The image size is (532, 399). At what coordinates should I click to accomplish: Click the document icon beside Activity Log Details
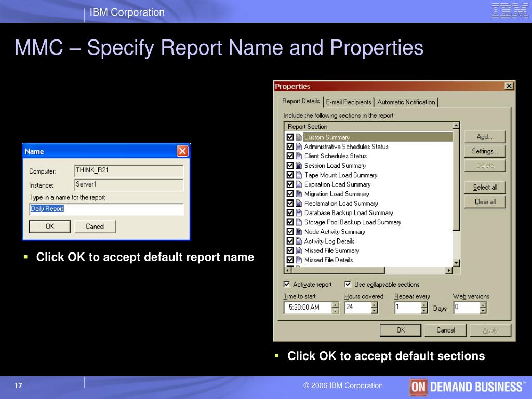pos(299,241)
